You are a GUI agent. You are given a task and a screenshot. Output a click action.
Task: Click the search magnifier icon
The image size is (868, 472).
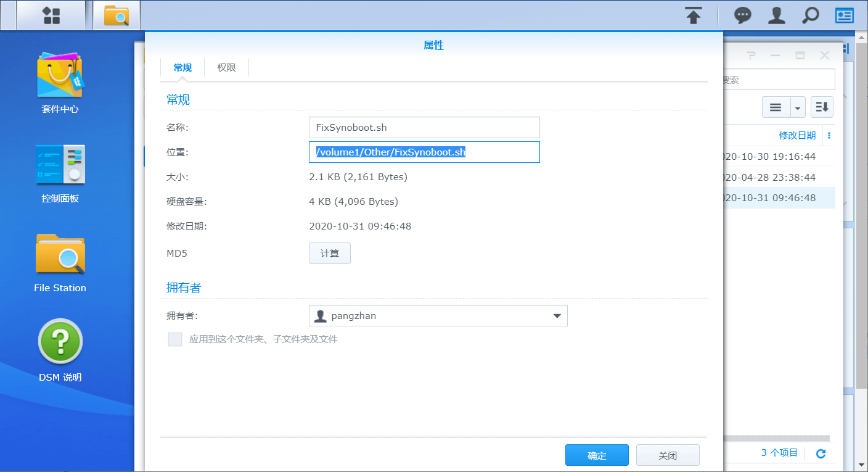pyautogui.click(x=810, y=15)
